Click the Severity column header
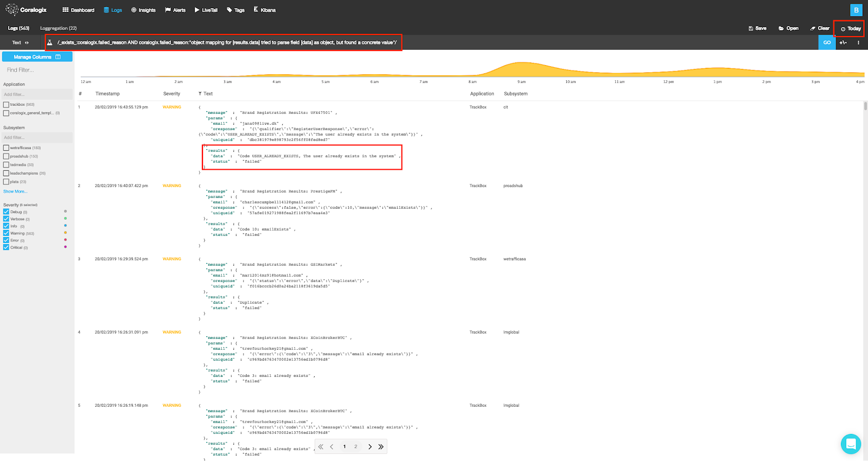Viewport: 868px width, 461px height. (x=171, y=94)
